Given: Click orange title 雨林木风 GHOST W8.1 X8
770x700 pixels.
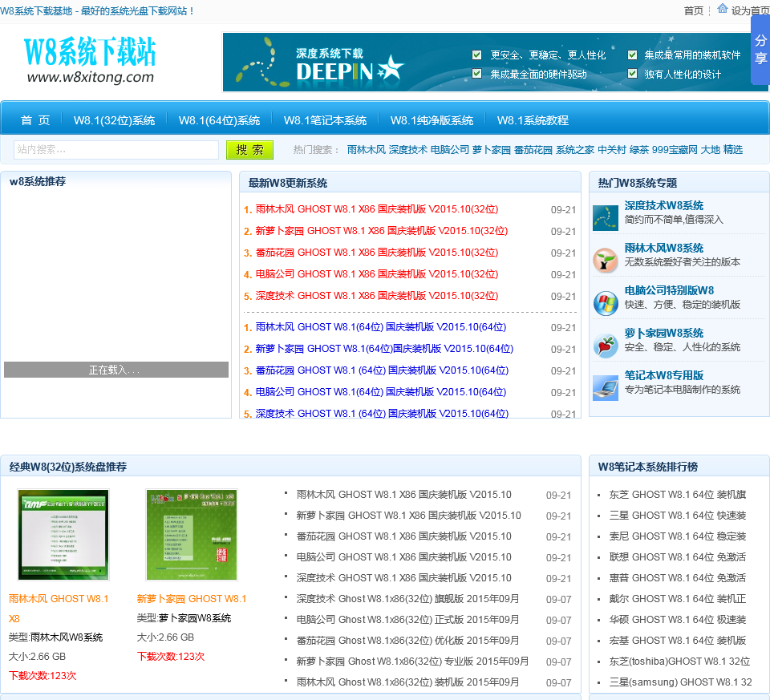Looking at the screenshot, I should (x=59, y=609).
